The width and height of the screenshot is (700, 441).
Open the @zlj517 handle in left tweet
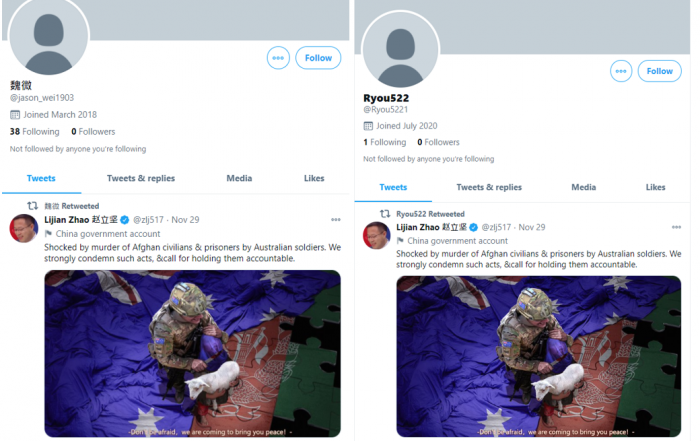click(148, 220)
